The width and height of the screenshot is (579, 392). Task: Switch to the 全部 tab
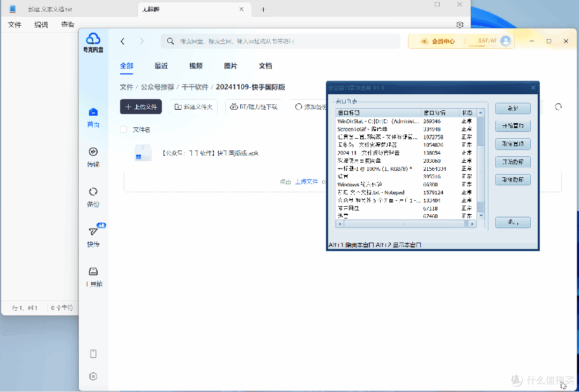(127, 66)
